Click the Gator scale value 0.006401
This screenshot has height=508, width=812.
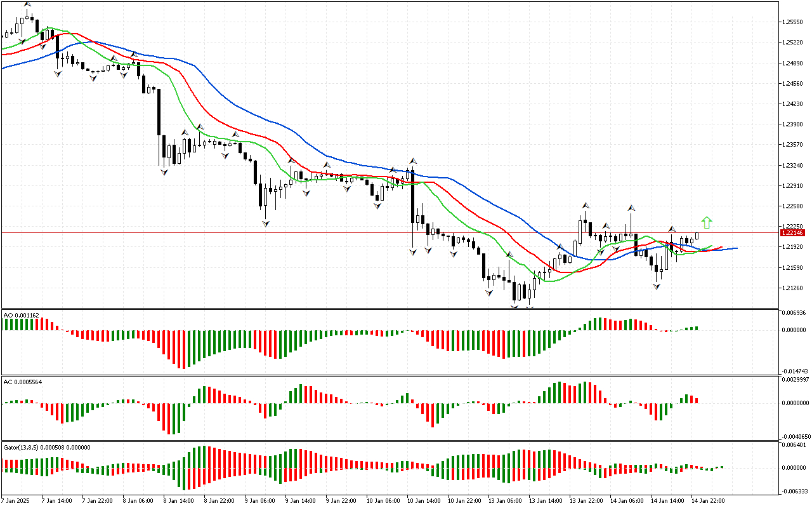tap(795, 446)
